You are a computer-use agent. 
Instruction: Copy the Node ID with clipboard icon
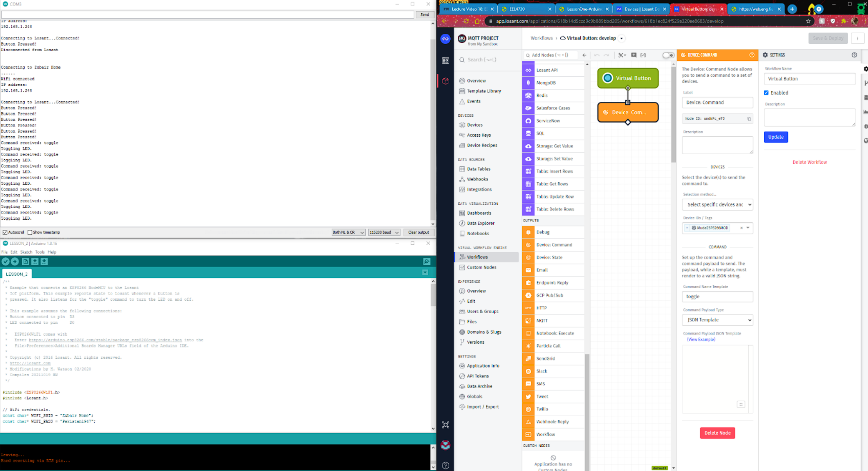(749, 119)
